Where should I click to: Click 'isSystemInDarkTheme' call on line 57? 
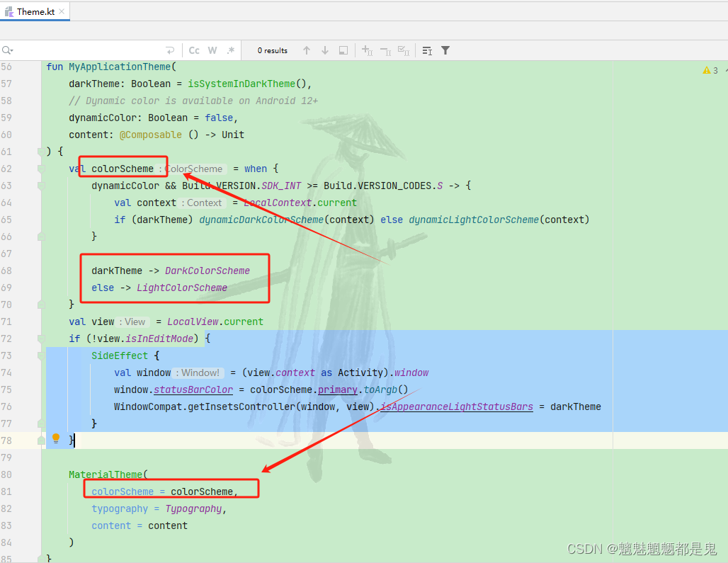pos(241,84)
